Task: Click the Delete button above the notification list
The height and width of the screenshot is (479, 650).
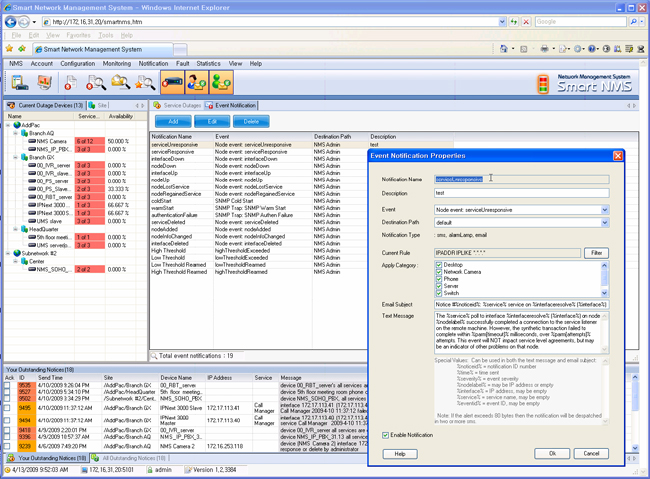Action: pos(250,121)
